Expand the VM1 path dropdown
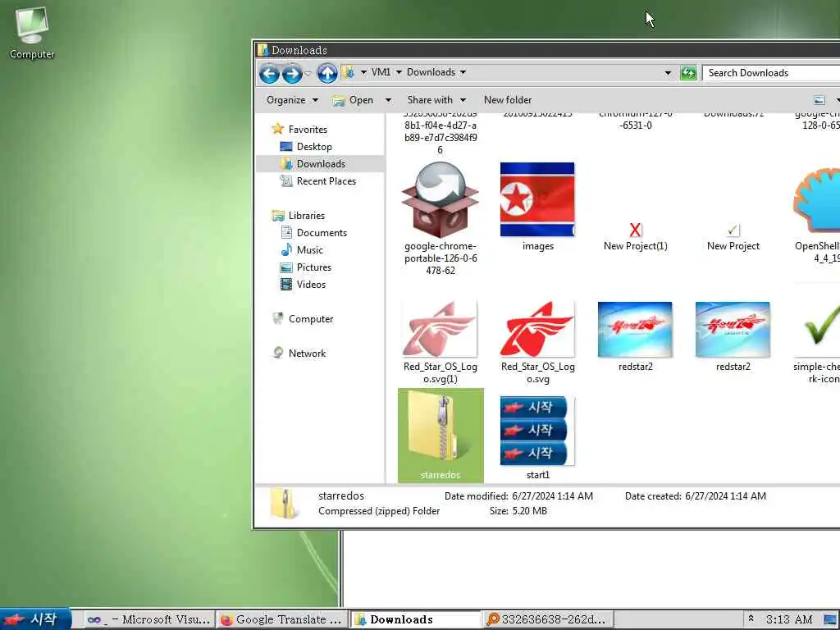 (x=399, y=72)
